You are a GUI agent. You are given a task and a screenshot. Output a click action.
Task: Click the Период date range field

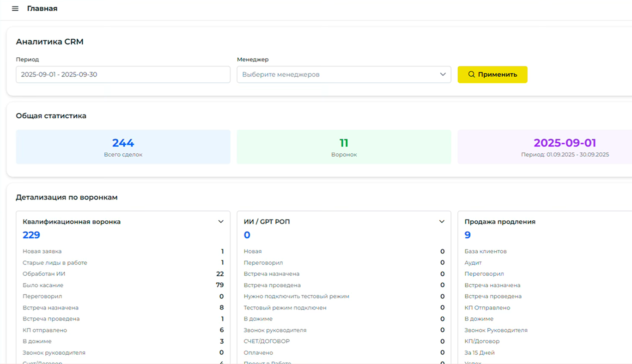[123, 74]
